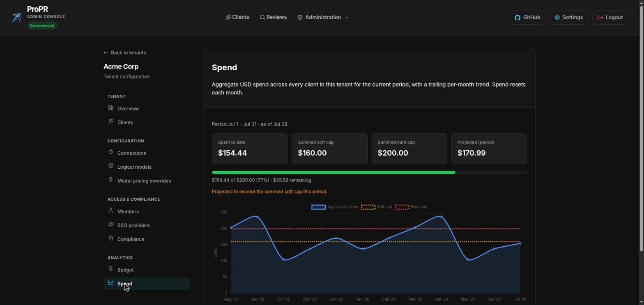The width and height of the screenshot is (644, 305).
Task: Click the ProPR paper plane logo
Action: pos(17,17)
